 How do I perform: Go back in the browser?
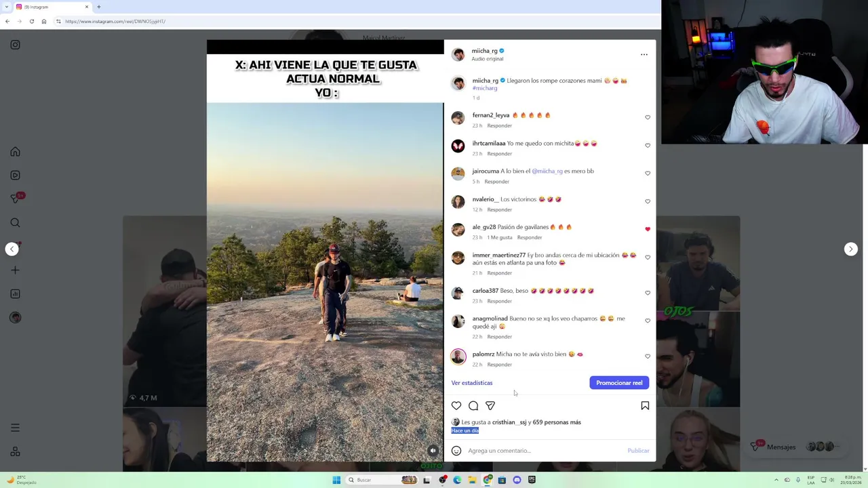coord(7,21)
